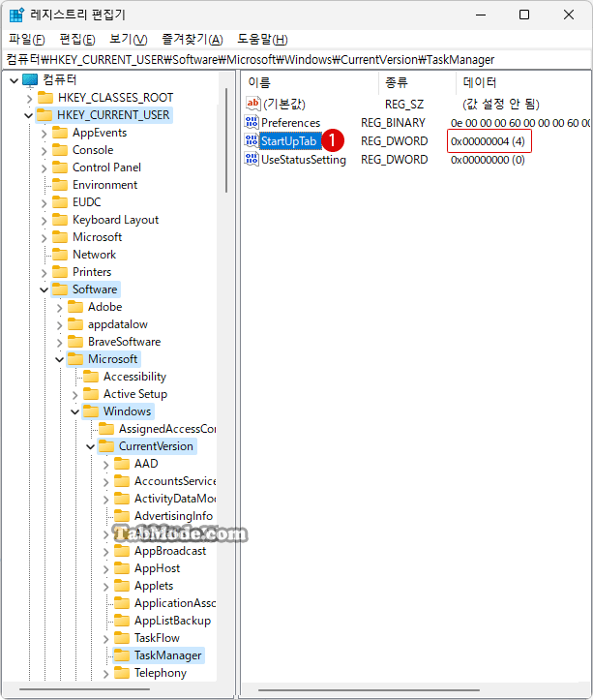Click the Console folder icon
This screenshot has width=593, height=700.
pyautogui.click(x=60, y=150)
